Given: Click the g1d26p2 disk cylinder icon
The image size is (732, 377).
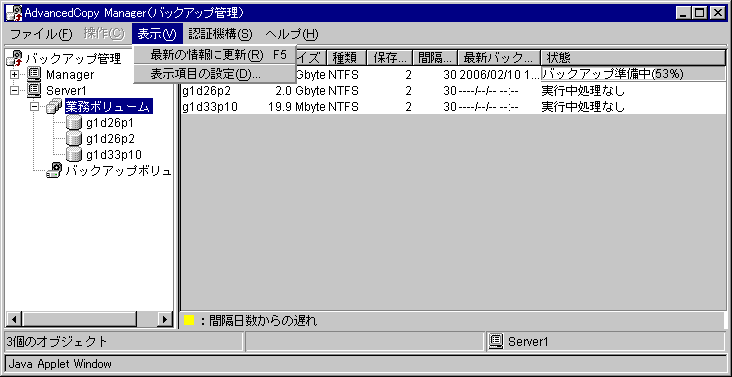Looking at the screenshot, I should tap(74, 139).
